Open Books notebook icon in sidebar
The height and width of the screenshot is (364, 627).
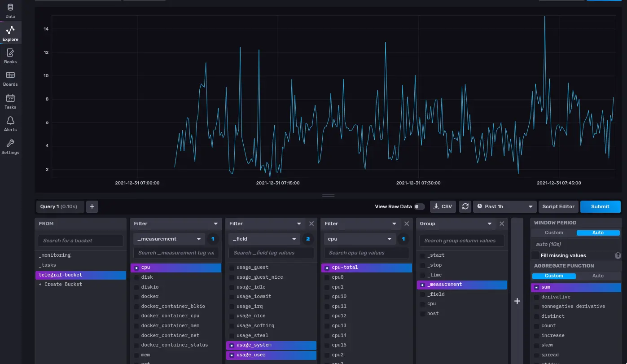(x=10, y=56)
